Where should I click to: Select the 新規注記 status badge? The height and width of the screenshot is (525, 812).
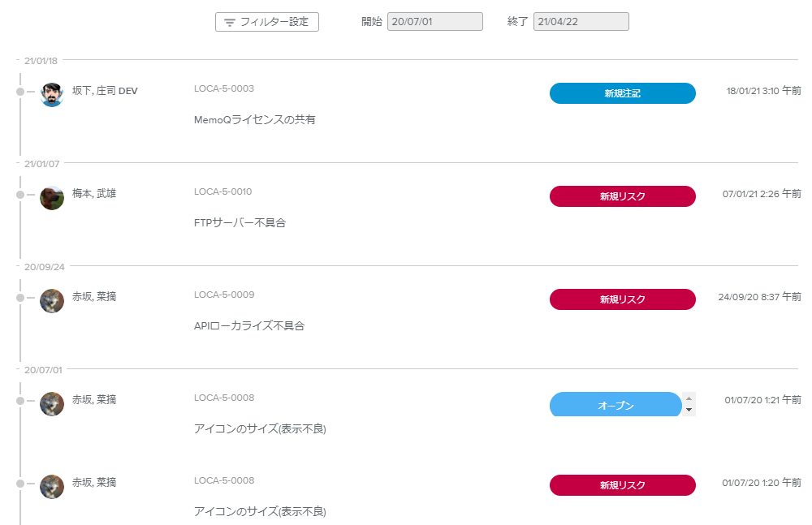622,93
